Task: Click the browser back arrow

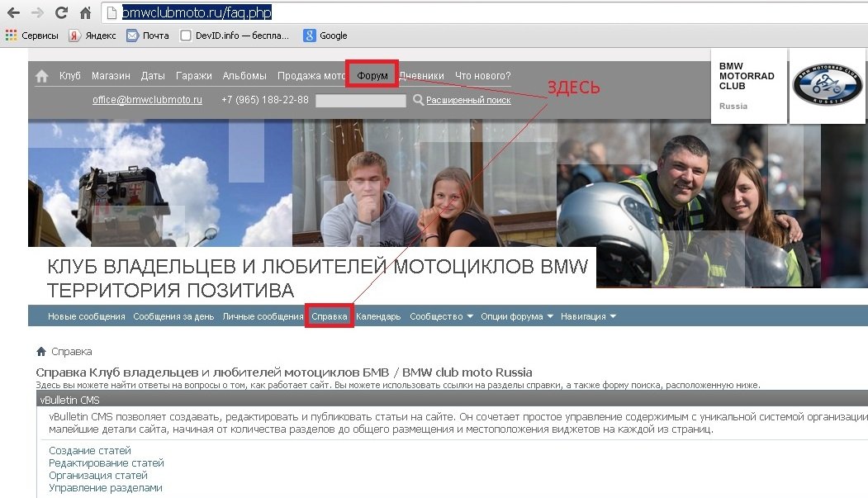Action: [x=13, y=13]
